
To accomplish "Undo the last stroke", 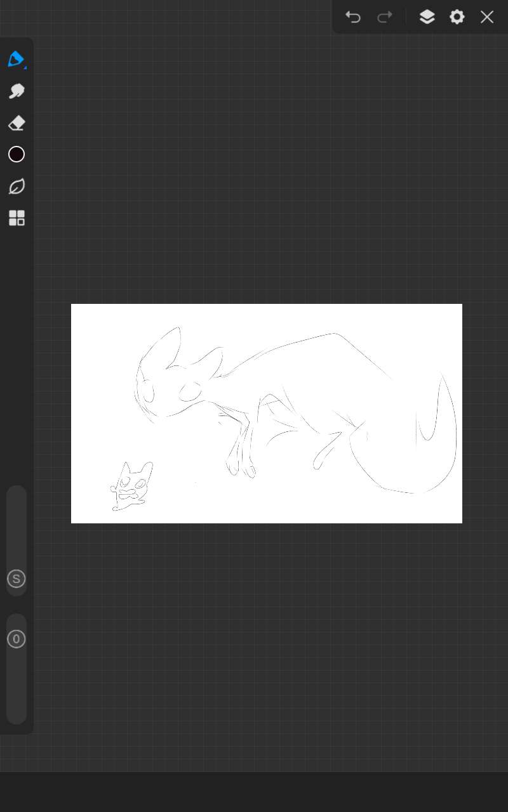I will (353, 17).
